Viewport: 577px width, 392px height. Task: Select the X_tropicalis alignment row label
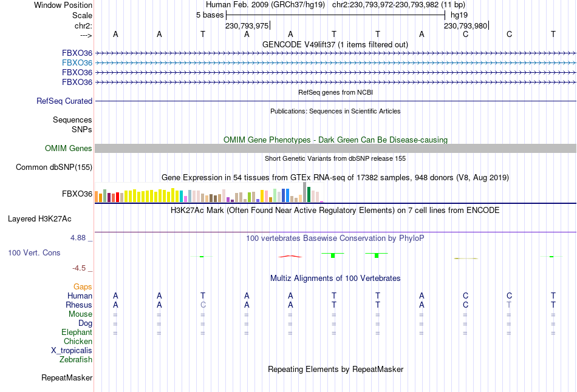coord(72,351)
